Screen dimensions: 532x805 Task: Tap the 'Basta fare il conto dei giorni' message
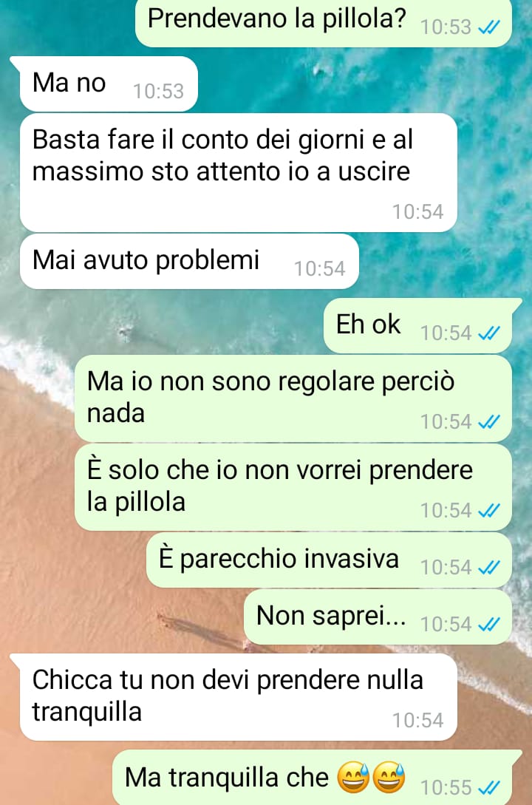238,172
